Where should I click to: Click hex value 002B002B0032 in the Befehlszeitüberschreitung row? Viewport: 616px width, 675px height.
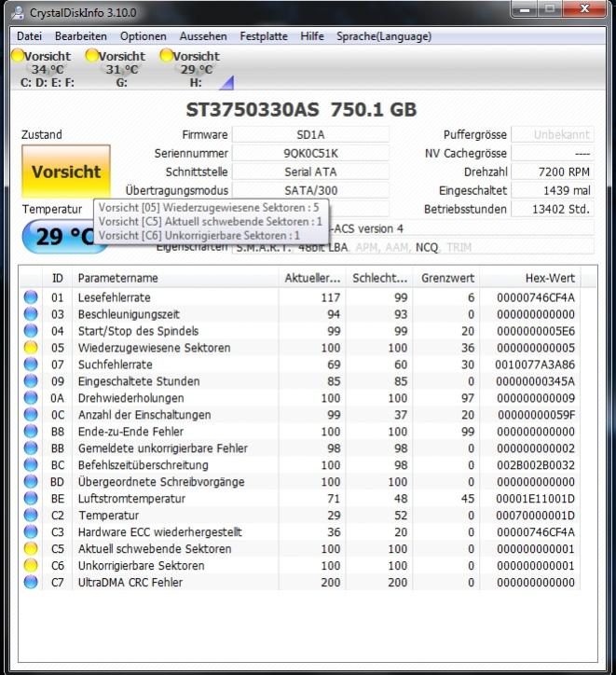536,465
